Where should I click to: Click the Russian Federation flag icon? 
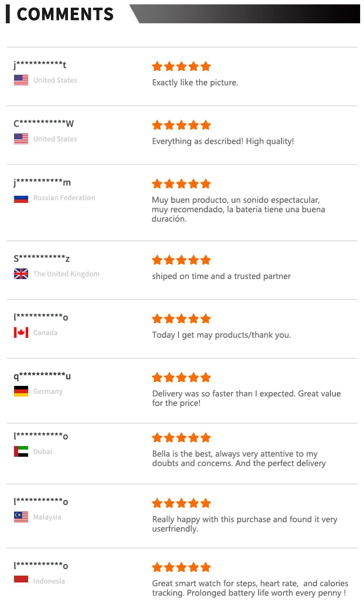[x=21, y=198]
